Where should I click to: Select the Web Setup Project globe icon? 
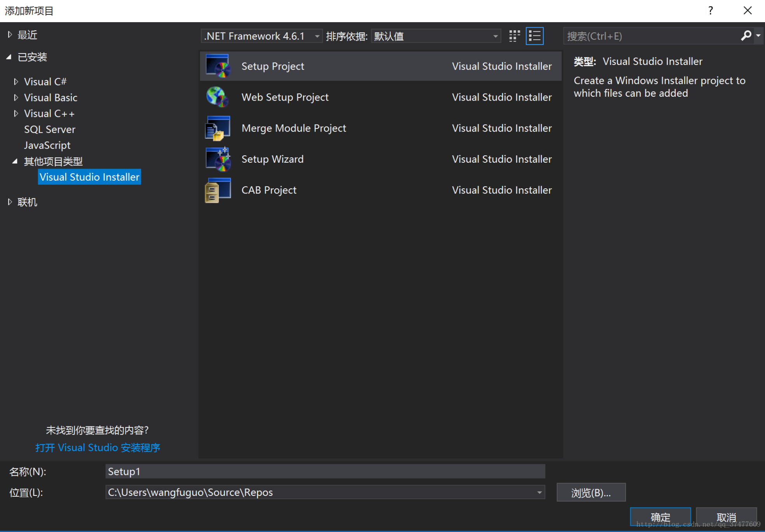[218, 97]
